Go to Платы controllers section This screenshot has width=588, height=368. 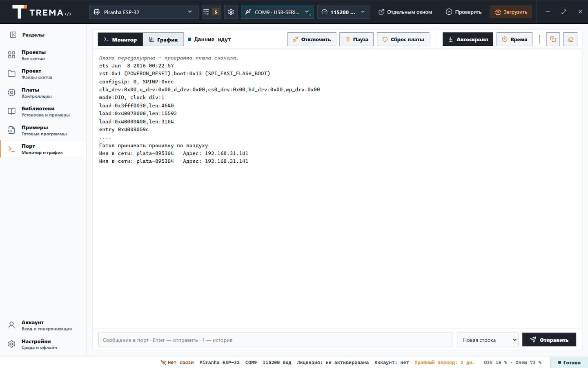(x=43, y=92)
